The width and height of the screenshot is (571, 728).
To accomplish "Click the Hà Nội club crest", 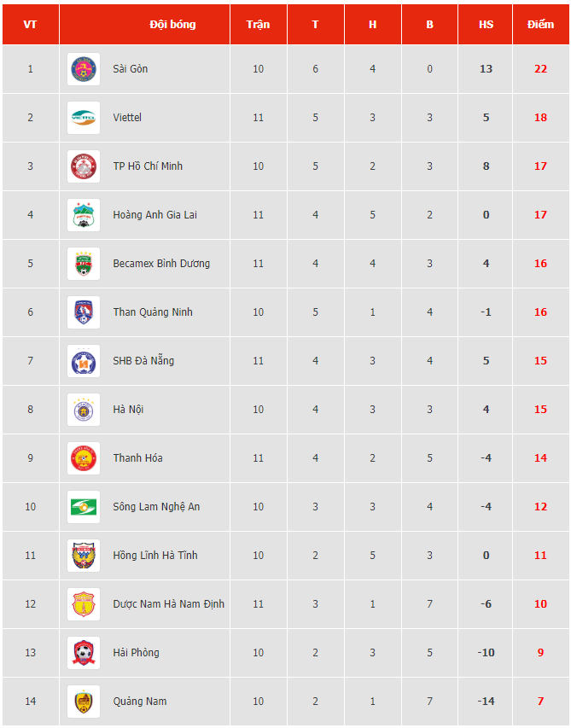I will coord(84,410).
